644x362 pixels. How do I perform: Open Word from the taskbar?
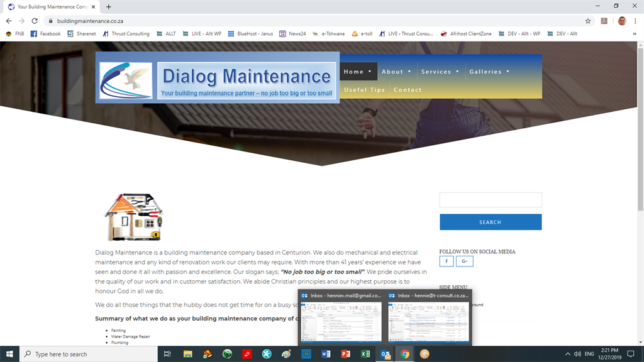(x=326, y=354)
